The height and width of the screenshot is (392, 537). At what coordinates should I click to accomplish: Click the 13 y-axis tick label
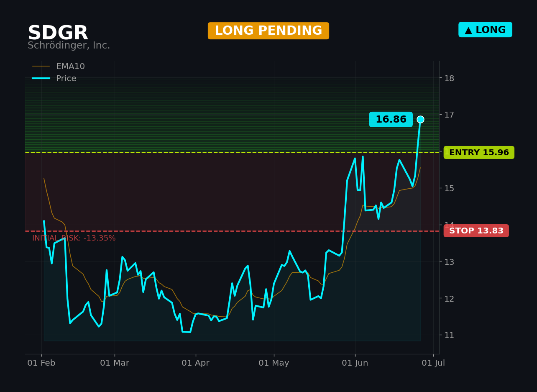pos(449,262)
